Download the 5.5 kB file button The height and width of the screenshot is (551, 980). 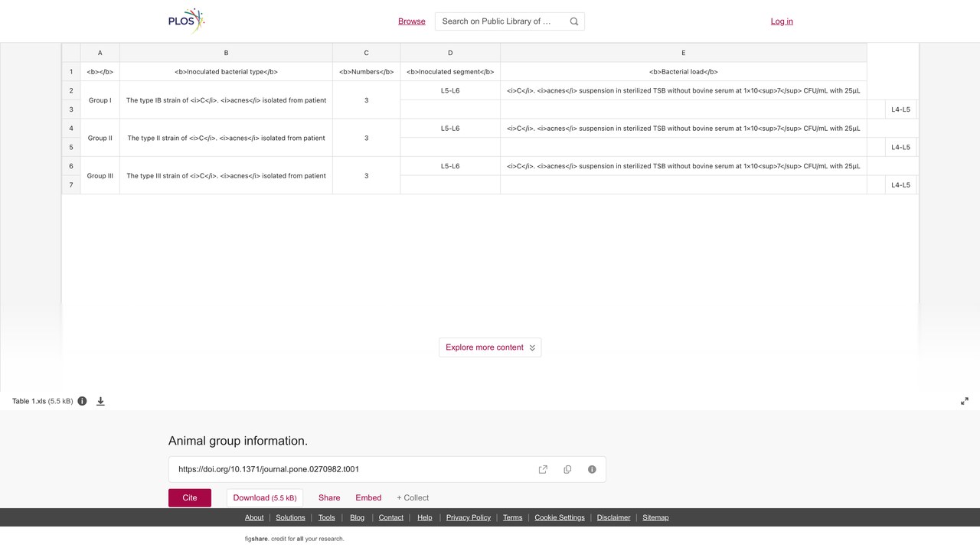coord(265,497)
